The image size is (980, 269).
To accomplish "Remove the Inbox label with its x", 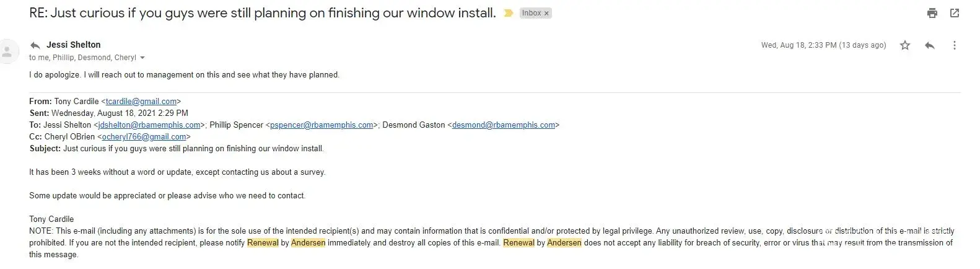I will click(x=546, y=13).
